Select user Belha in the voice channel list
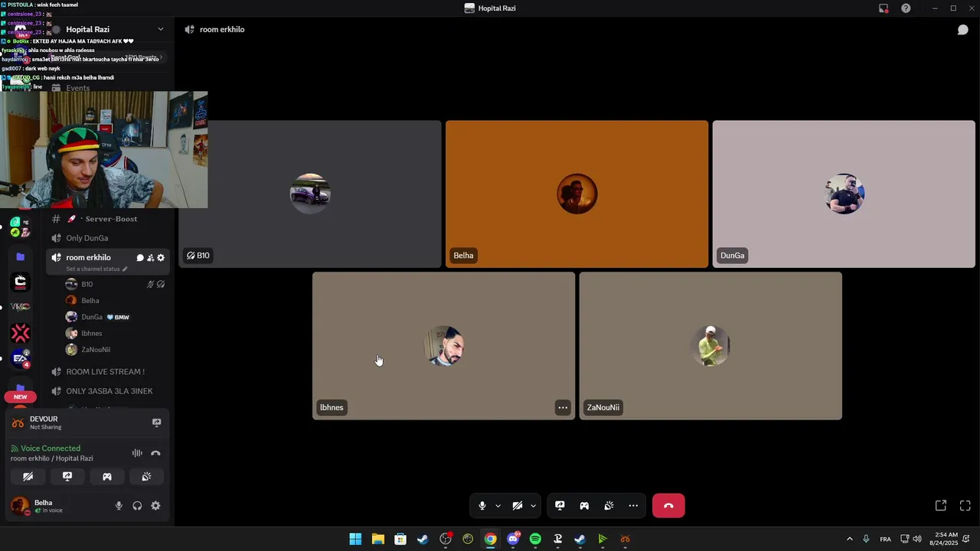 [x=115, y=301]
